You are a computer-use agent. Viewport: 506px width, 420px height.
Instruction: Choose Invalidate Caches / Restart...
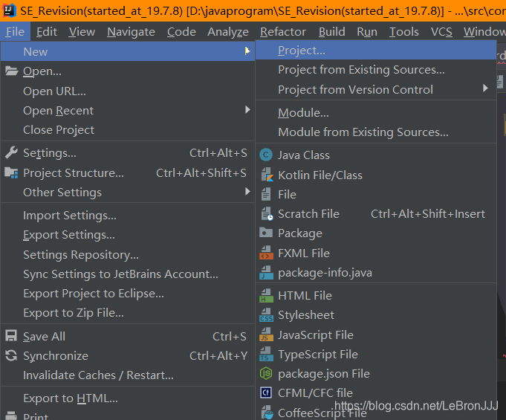128,375
